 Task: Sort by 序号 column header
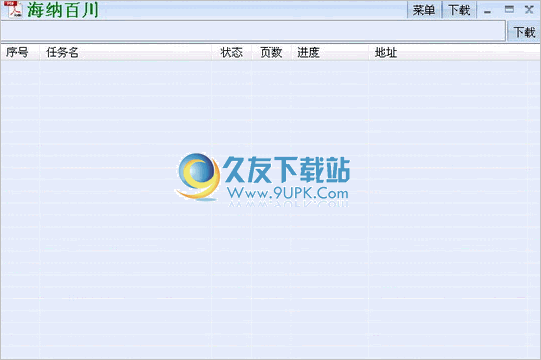tap(20, 52)
